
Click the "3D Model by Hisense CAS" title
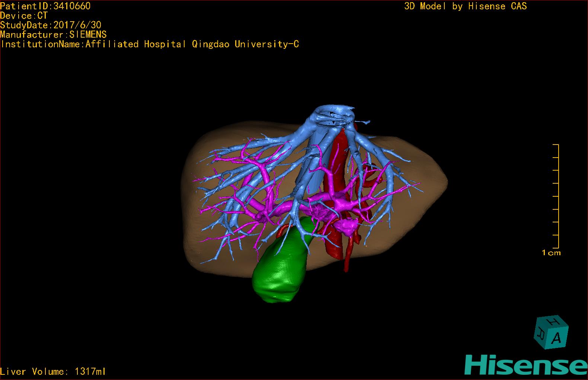click(465, 6)
